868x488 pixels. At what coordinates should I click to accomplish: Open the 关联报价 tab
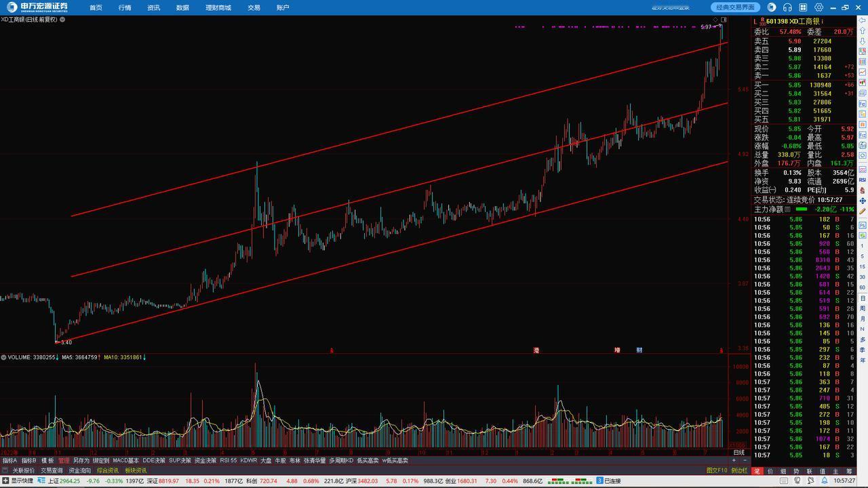tap(24, 470)
